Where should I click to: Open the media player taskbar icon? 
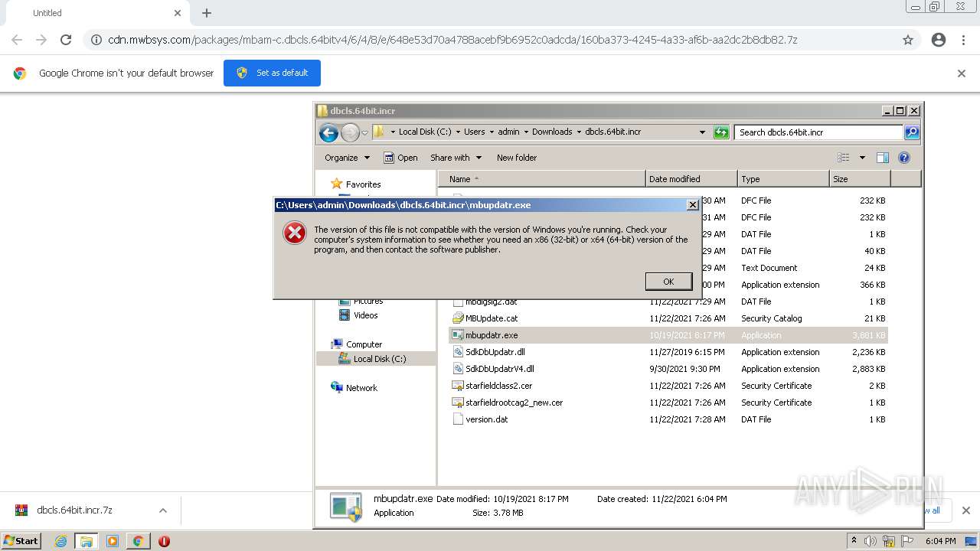pos(113,541)
